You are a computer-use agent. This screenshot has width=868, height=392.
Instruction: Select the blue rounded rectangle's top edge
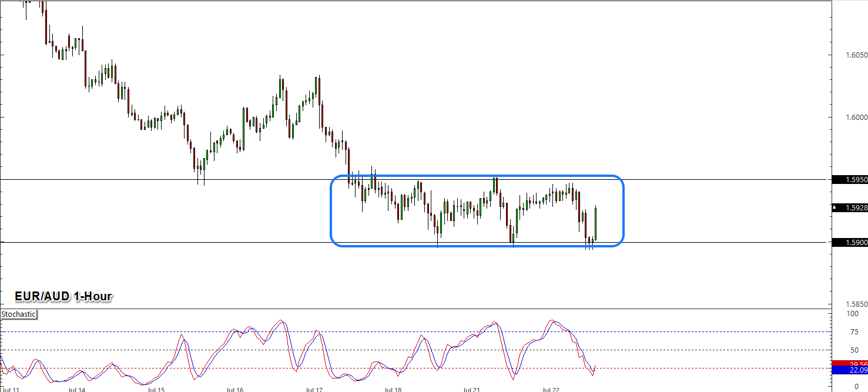[477, 176]
